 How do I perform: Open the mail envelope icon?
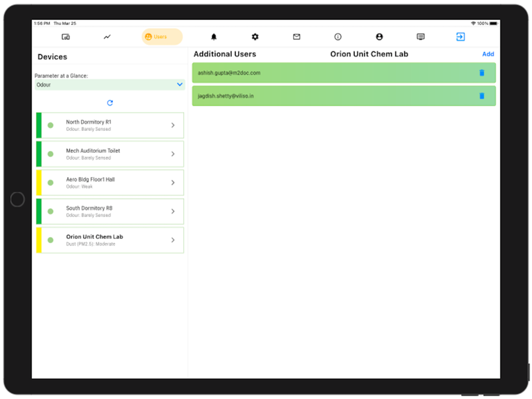point(296,37)
